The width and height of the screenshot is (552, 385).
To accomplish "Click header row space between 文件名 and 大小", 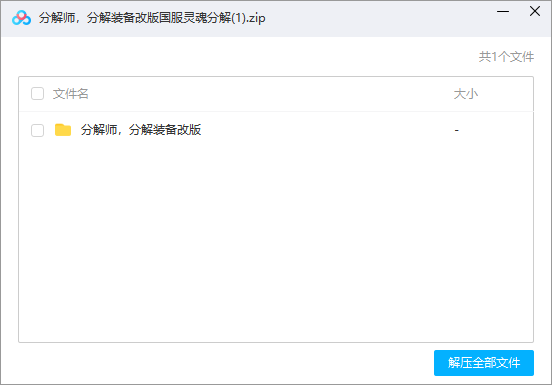I will coord(271,94).
